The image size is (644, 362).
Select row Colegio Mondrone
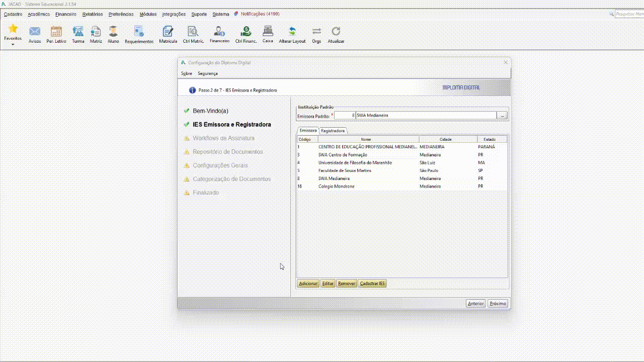click(x=402, y=186)
